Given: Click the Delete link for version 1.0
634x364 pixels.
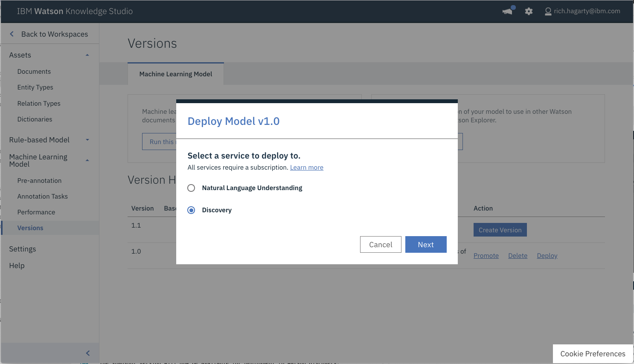Looking at the screenshot, I should point(518,256).
